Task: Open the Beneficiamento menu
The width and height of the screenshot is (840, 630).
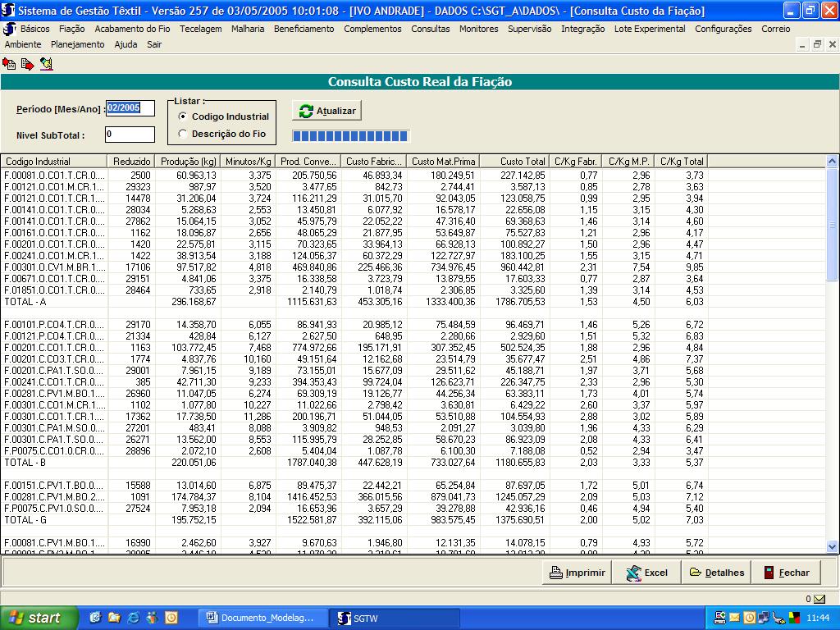Action: [304, 29]
